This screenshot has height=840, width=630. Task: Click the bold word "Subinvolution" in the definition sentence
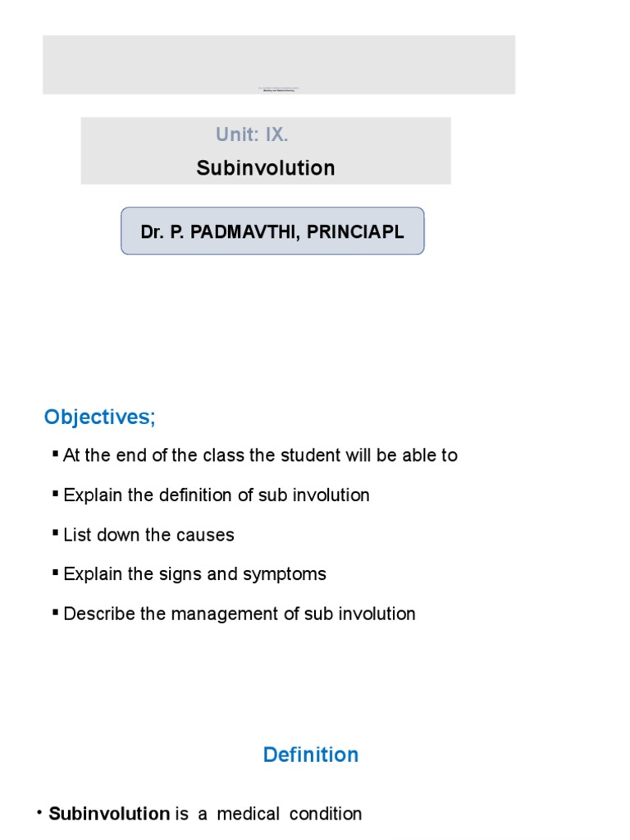(x=109, y=814)
